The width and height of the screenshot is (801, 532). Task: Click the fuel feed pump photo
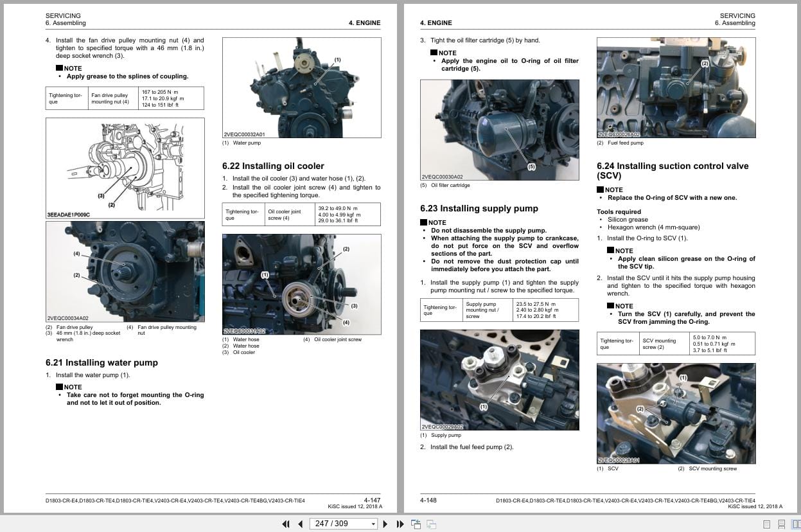[676, 87]
